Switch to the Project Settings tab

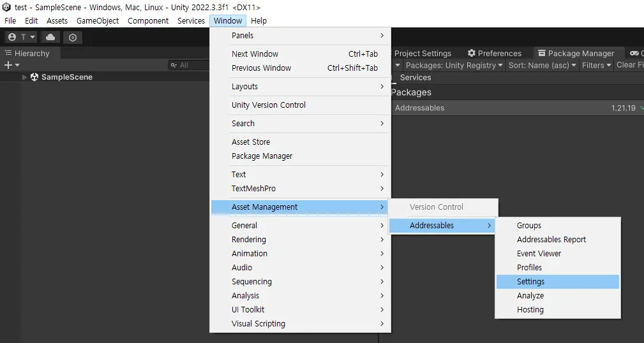[423, 54]
